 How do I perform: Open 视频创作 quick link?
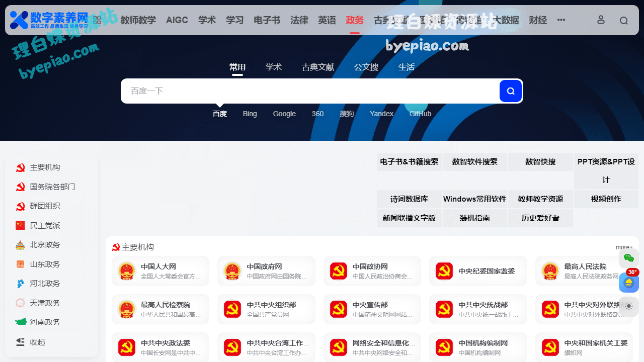point(606,199)
